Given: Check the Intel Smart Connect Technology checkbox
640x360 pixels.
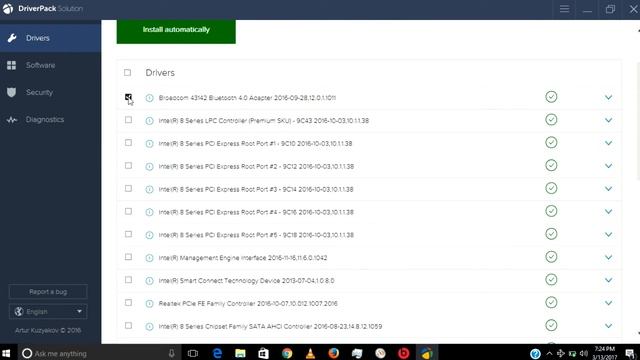Looking at the screenshot, I should [x=128, y=280].
